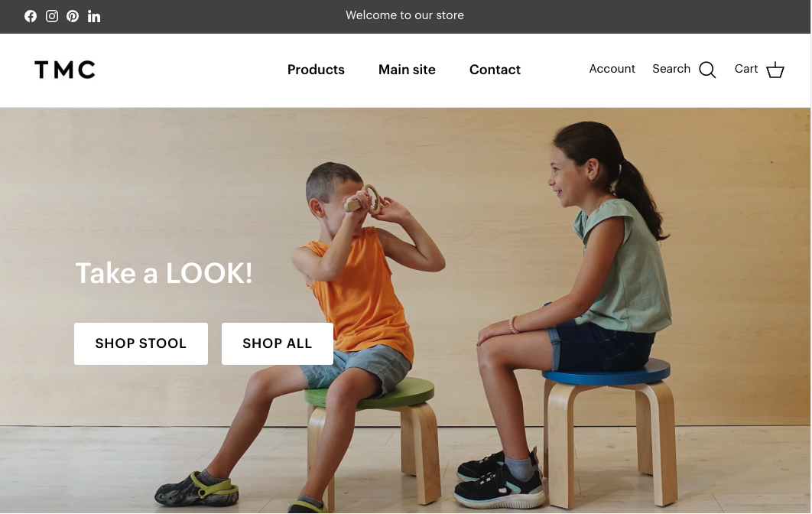Go to Main site menu item
The width and height of the screenshot is (812, 514).
click(x=407, y=70)
